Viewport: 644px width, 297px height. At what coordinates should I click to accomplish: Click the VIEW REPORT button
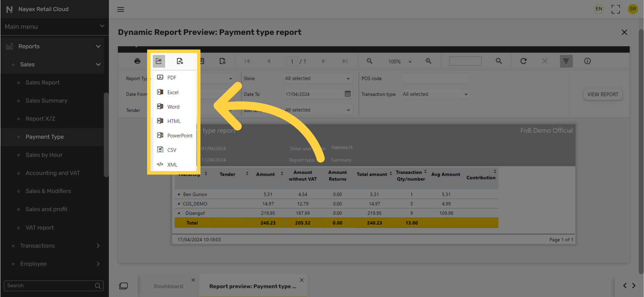pyautogui.click(x=603, y=94)
